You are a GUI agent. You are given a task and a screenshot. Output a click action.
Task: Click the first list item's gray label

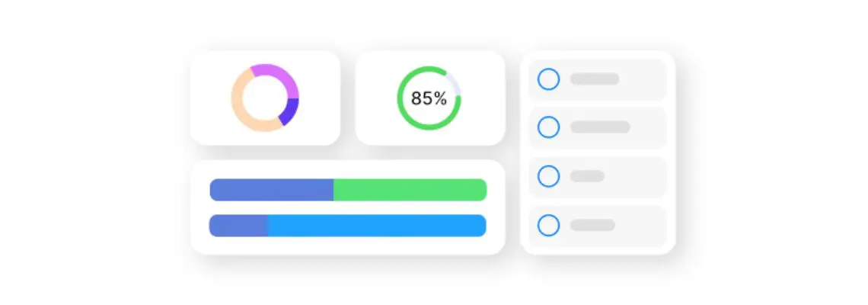[x=595, y=79]
